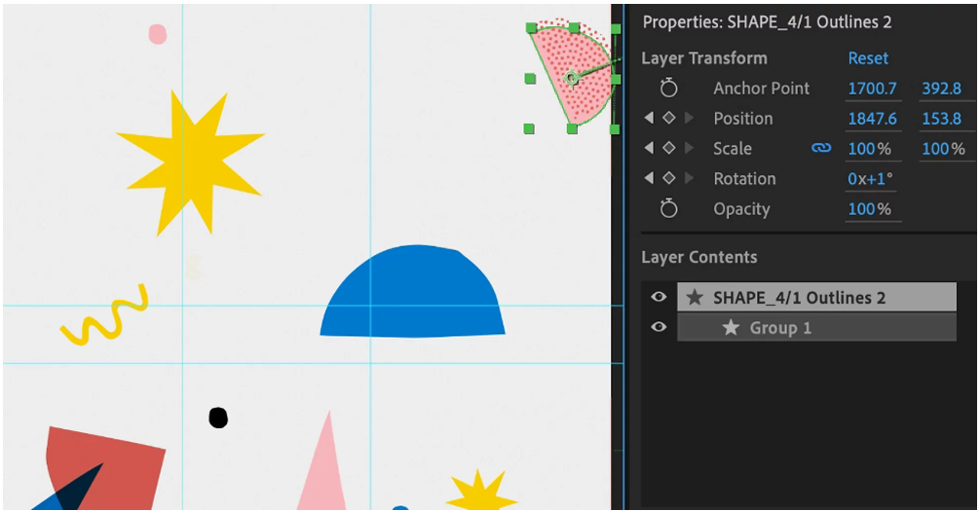Add keyframe diamond for Rotation
Image resolution: width=980 pixels, height=511 pixels.
pyautogui.click(x=668, y=179)
